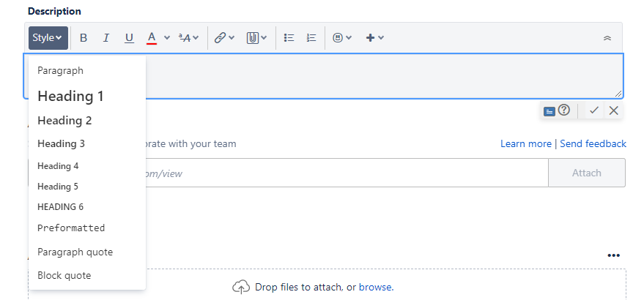Expand the link options dropdown arrow
The width and height of the screenshot is (644, 300).
pos(232,38)
